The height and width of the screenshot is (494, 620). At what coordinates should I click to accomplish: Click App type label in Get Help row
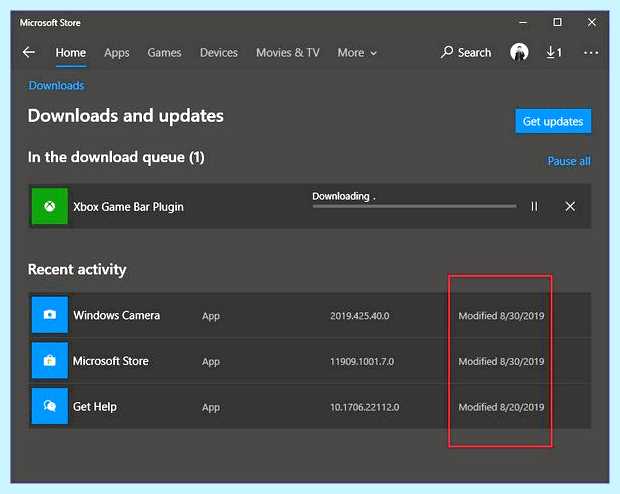click(x=211, y=407)
